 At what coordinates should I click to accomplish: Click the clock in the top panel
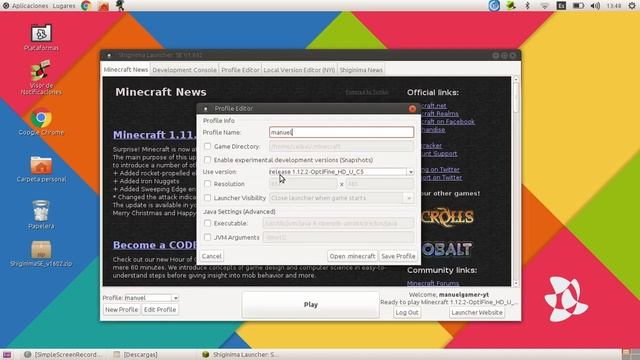click(x=614, y=6)
